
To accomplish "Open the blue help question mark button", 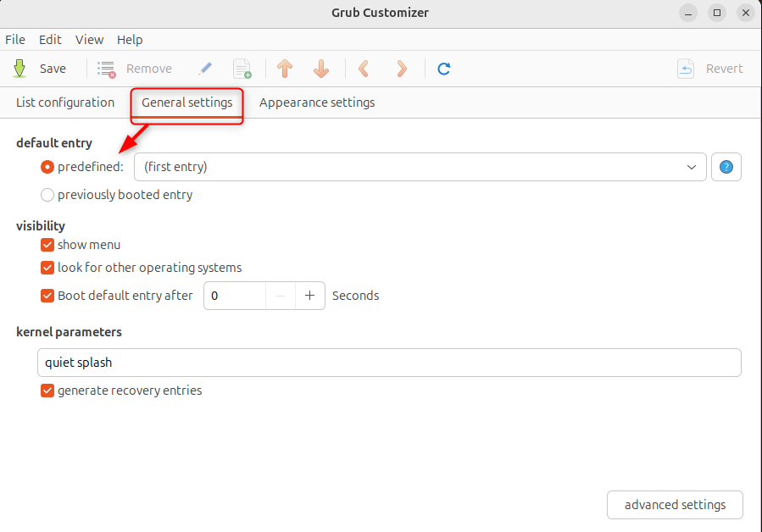I will coord(726,167).
